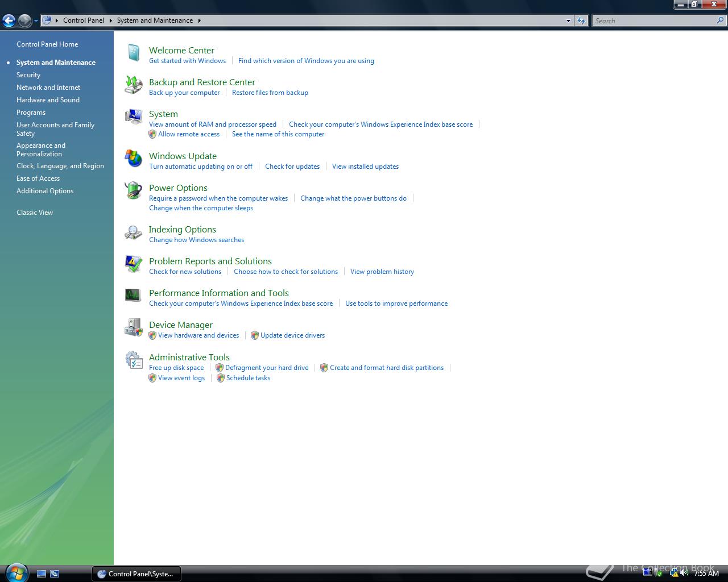The height and width of the screenshot is (582, 728).
Task: Open the Windows Update icon
Action: (134, 159)
